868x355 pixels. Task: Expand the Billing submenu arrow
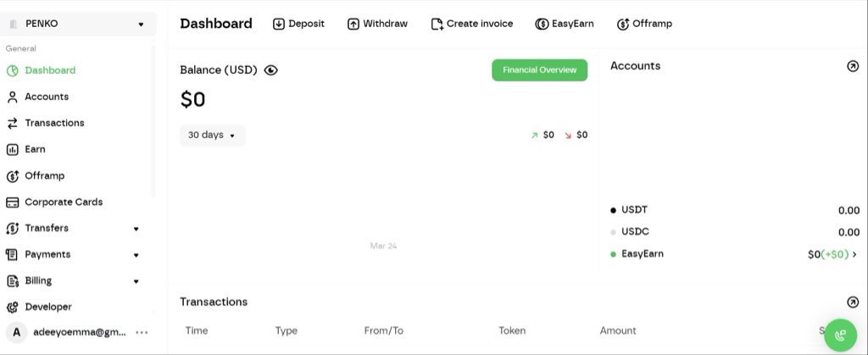point(136,281)
